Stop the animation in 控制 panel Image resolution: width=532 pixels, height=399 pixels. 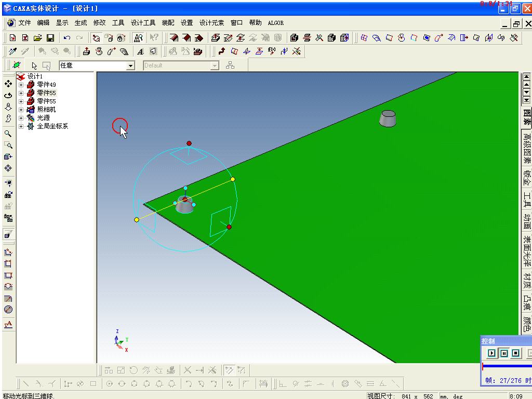(516, 353)
